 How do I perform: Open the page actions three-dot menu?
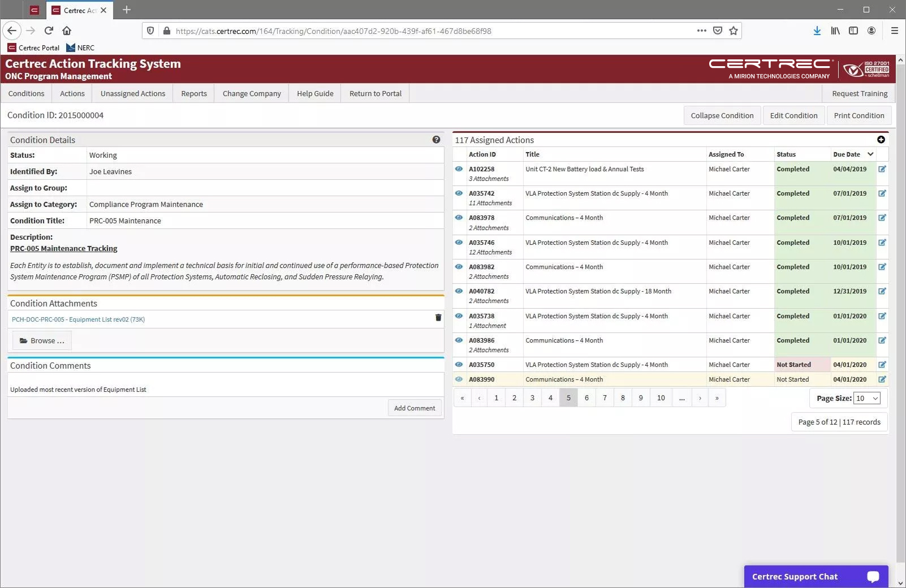pyautogui.click(x=702, y=31)
